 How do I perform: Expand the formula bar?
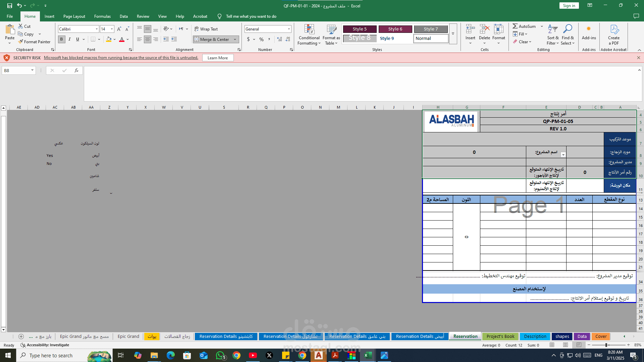coord(639,70)
